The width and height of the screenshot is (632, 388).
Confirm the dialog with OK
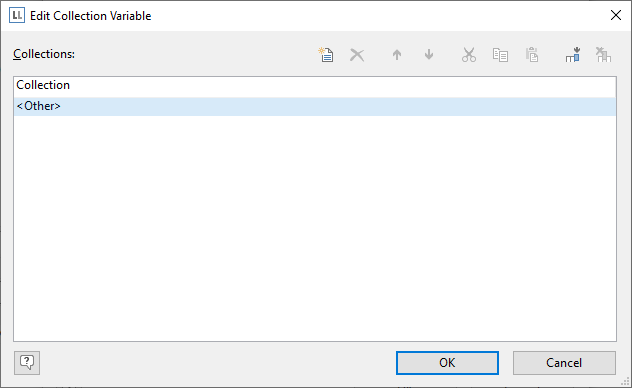[x=447, y=363]
